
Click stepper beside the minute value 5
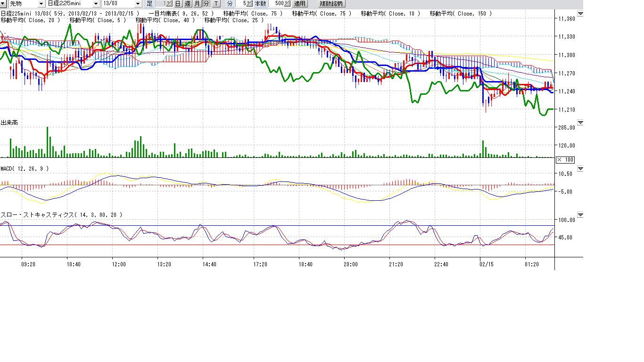[249, 4]
